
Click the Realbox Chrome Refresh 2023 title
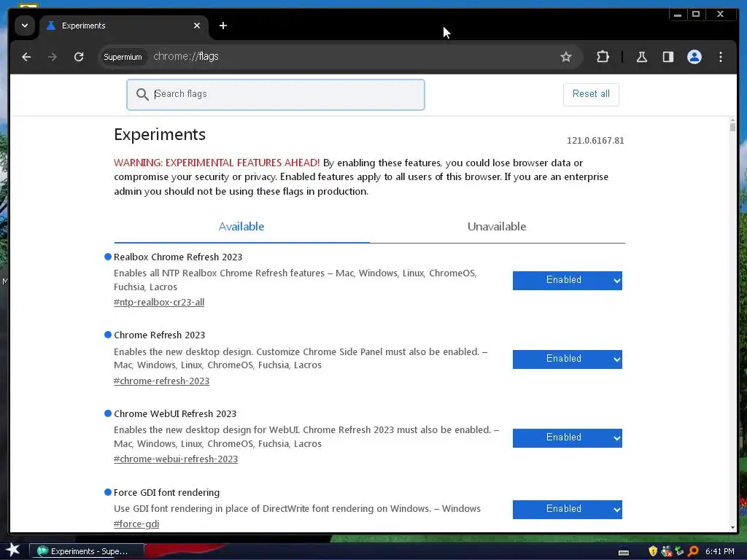pos(178,257)
